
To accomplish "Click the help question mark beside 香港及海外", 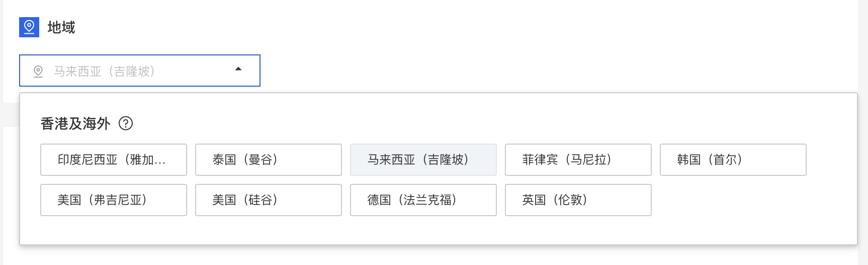I will (126, 123).
